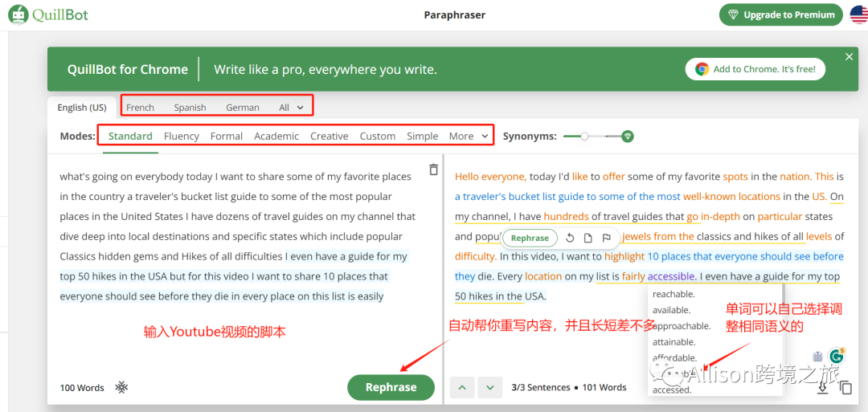
Task: Go to previous sentence with up arrow
Action: 462,387
